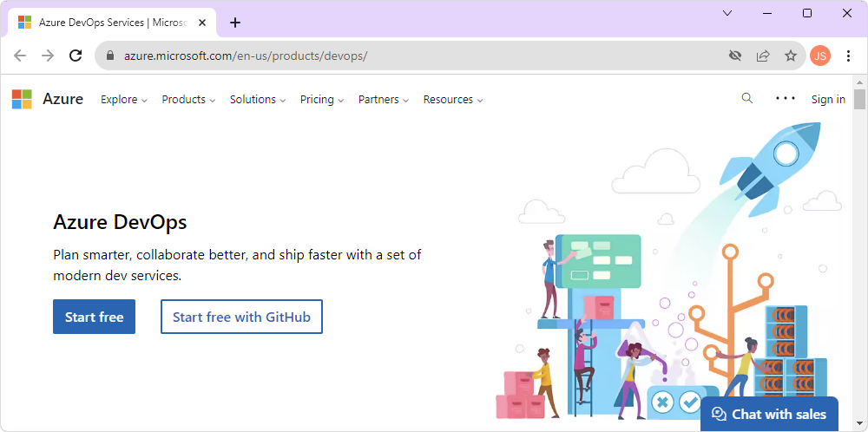This screenshot has height=432, width=868.
Task: Click the Start free button
Action: pos(94,317)
